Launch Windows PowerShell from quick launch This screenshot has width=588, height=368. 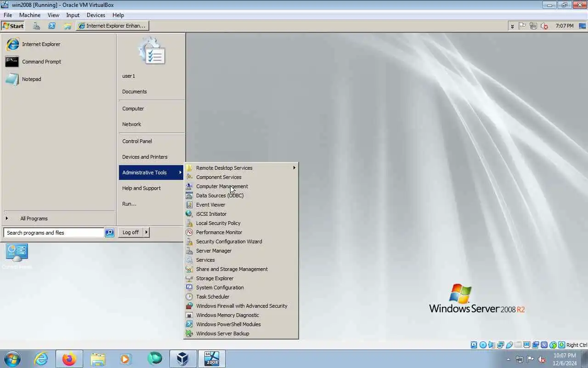pos(52,26)
